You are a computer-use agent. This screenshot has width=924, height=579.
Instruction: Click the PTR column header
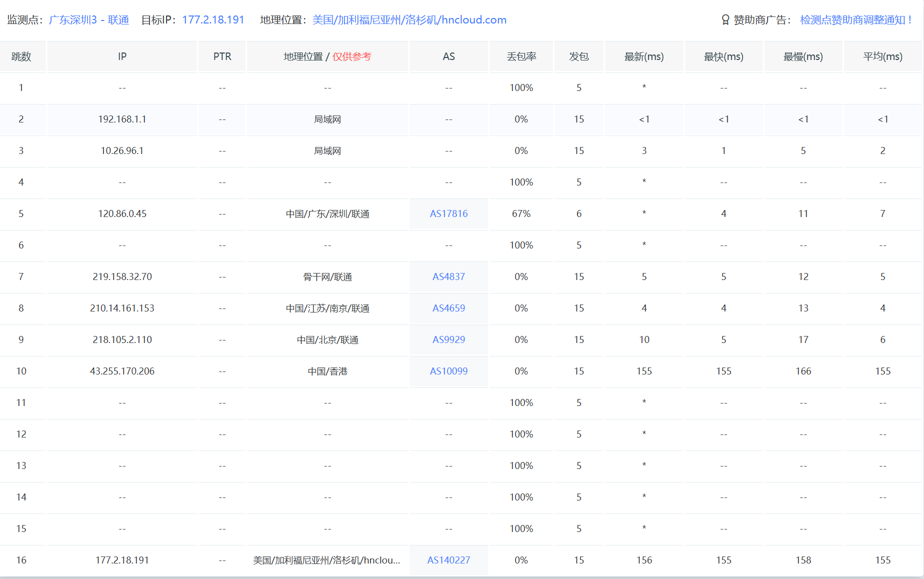[x=222, y=56]
